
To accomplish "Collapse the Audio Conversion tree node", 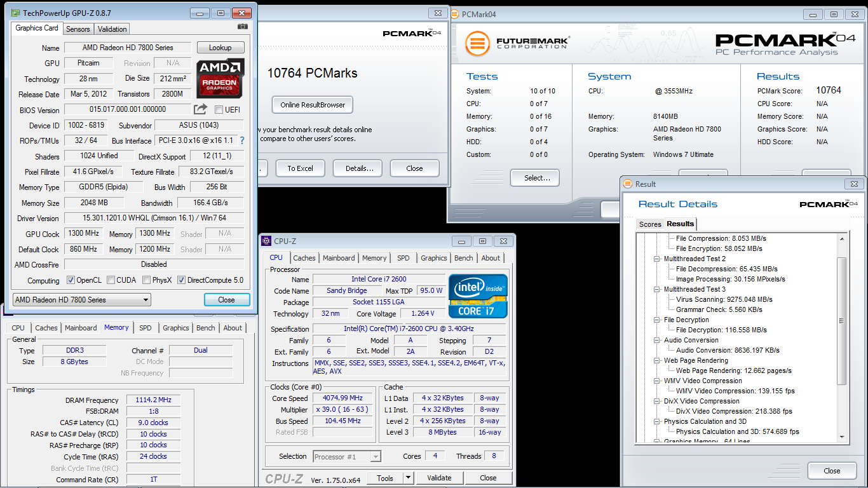I will [658, 340].
